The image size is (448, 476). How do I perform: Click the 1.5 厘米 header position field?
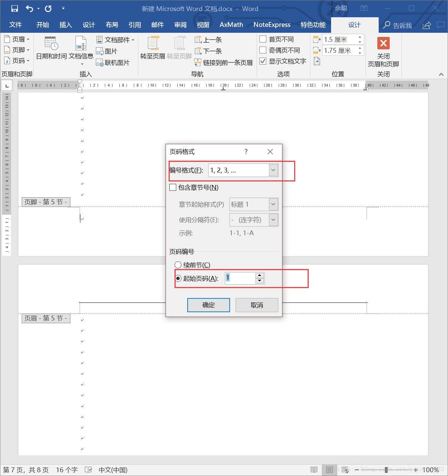coord(339,40)
